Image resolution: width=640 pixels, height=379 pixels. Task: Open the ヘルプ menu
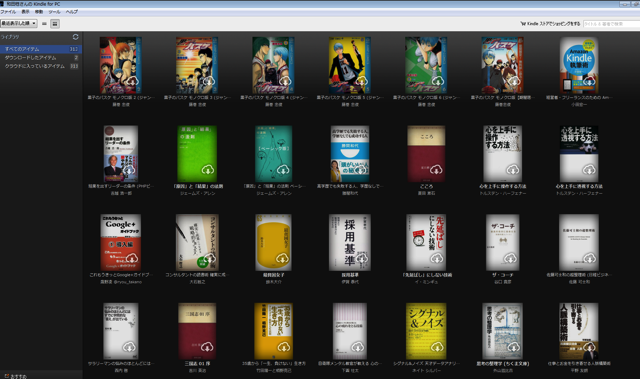pos(72,12)
